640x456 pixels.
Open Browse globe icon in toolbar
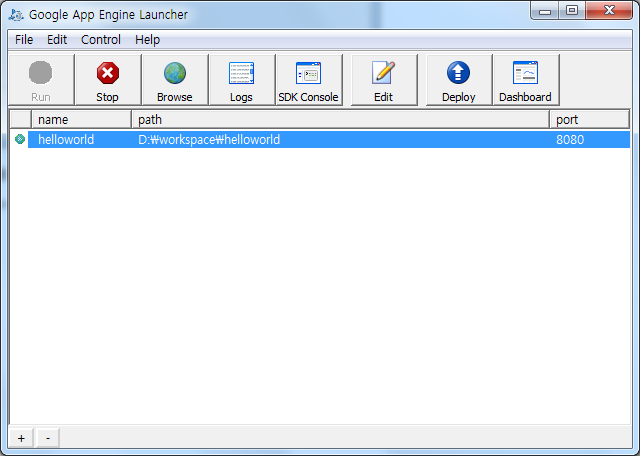click(175, 80)
